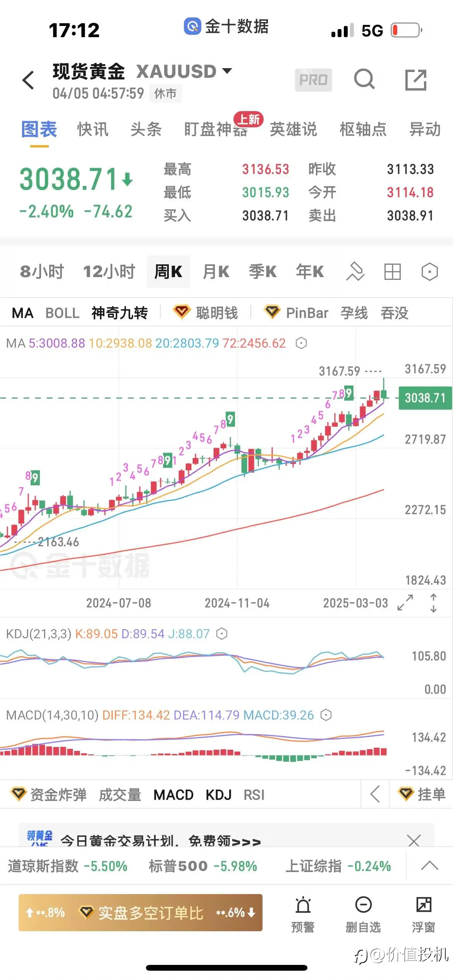453x980 pixels.
Task: Toggle the KDJ sub-indicator
Action: click(218, 795)
